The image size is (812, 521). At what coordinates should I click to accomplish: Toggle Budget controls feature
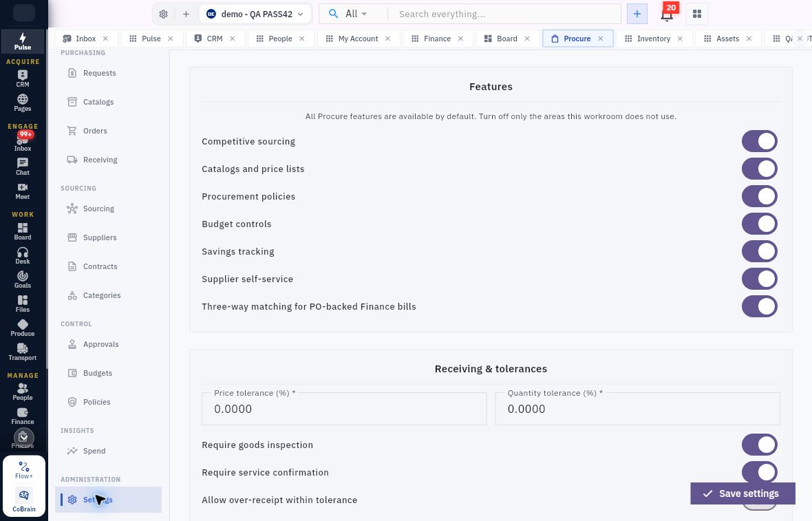pyautogui.click(x=759, y=224)
